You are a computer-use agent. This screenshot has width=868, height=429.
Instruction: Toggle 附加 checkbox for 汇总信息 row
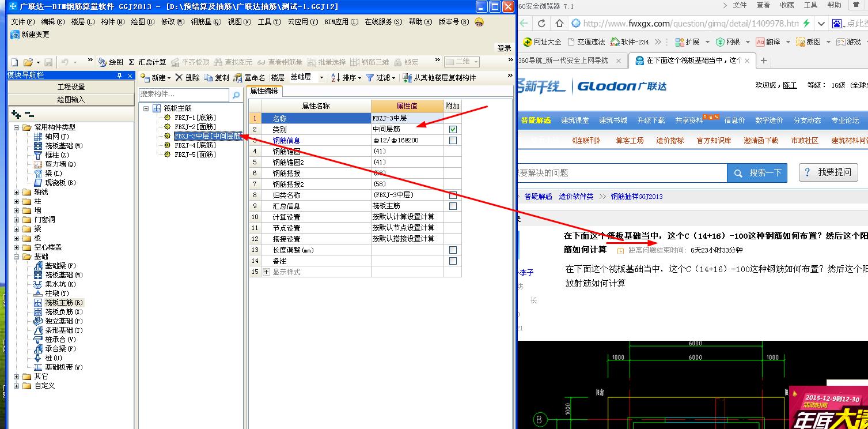point(453,206)
